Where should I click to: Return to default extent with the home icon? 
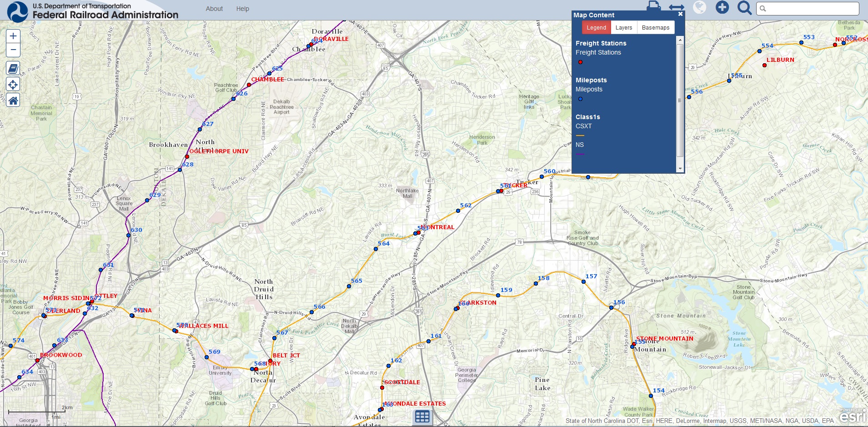click(13, 100)
